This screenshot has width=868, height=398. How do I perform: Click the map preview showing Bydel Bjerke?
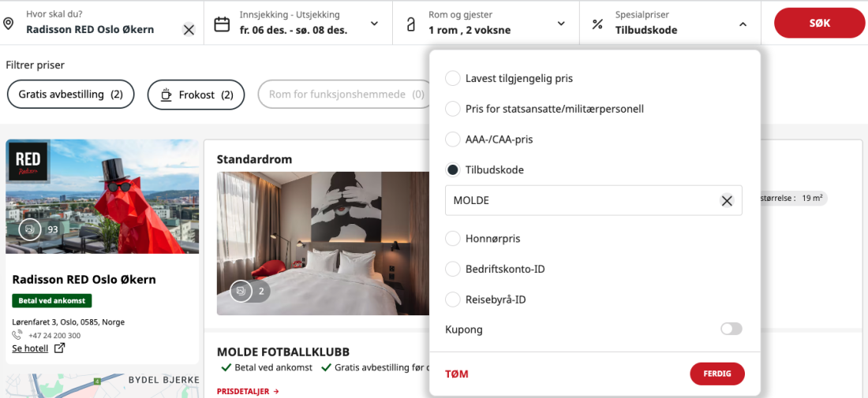coord(103,386)
